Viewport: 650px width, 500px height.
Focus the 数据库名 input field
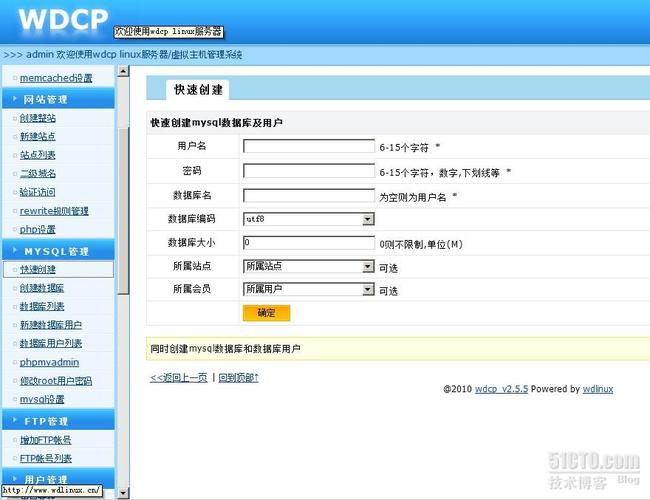pos(309,196)
